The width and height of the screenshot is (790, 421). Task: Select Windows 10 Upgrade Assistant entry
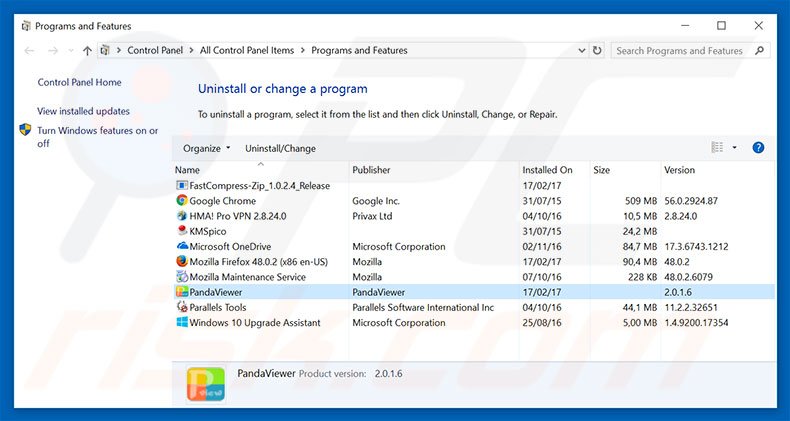click(255, 322)
